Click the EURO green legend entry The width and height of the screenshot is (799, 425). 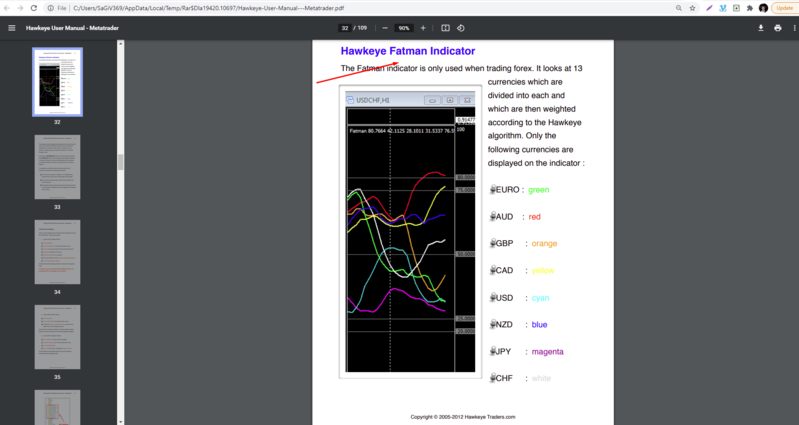[x=520, y=190]
